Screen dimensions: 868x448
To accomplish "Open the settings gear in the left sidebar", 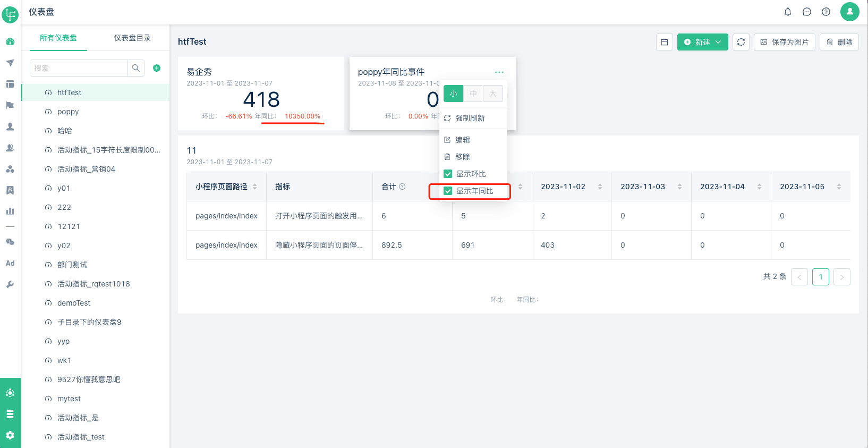I will [x=10, y=435].
